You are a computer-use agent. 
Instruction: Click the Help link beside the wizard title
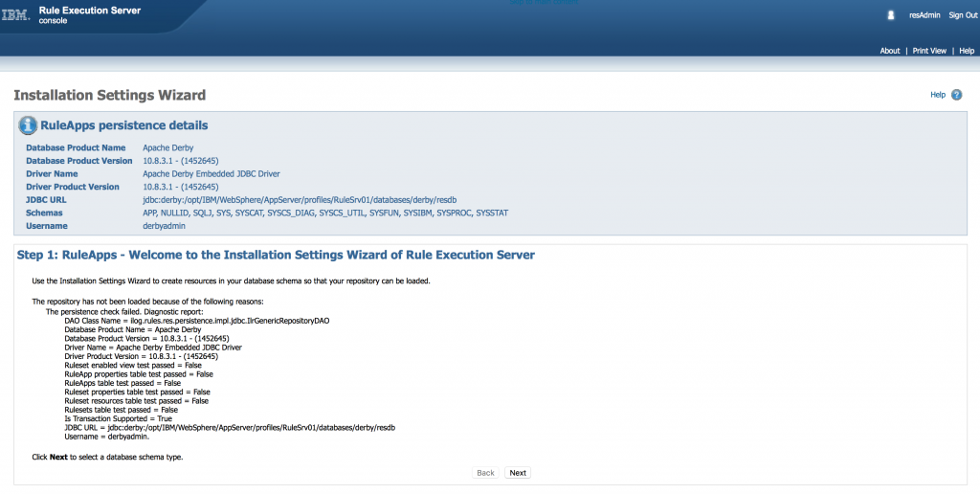tap(938, 95)
